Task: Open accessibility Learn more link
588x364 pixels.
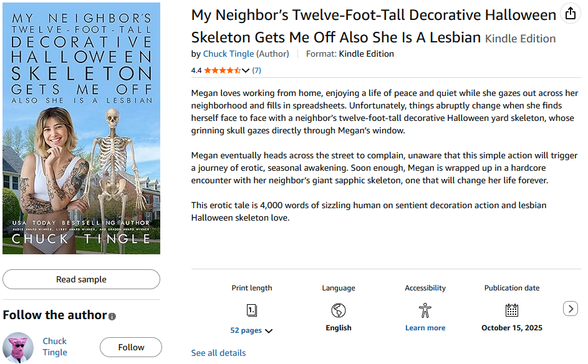Action: pyautogui.click(x=425, y=328)
